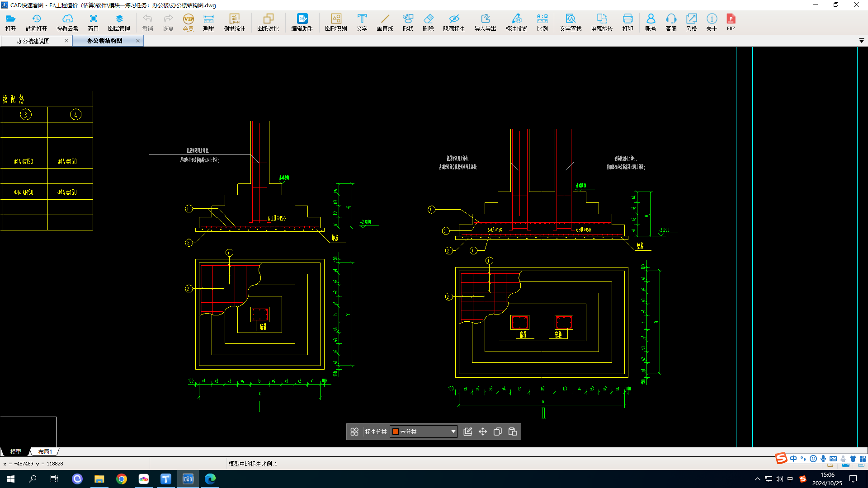This screenshot has height=488, width=868.
Task: Expand the document tab list arrow
Action: [861, 41]
